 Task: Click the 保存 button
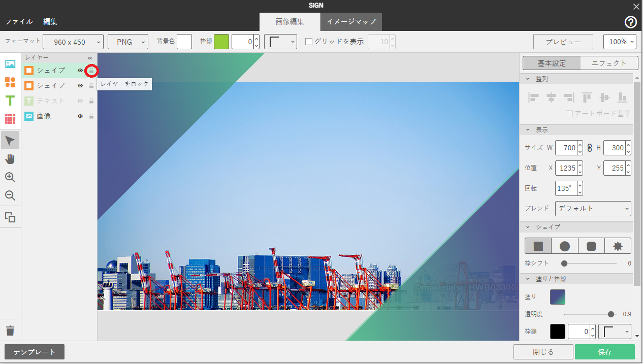(x=604, y=352)
